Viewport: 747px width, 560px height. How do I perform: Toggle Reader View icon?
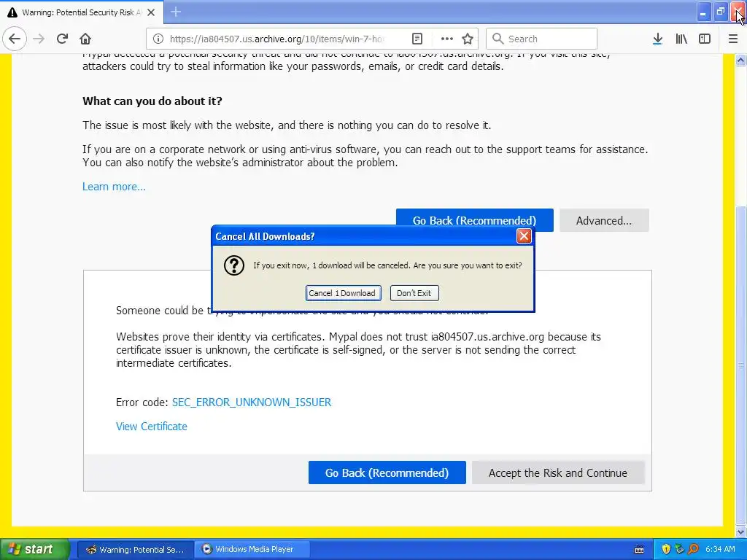click(x=417, y=39)
